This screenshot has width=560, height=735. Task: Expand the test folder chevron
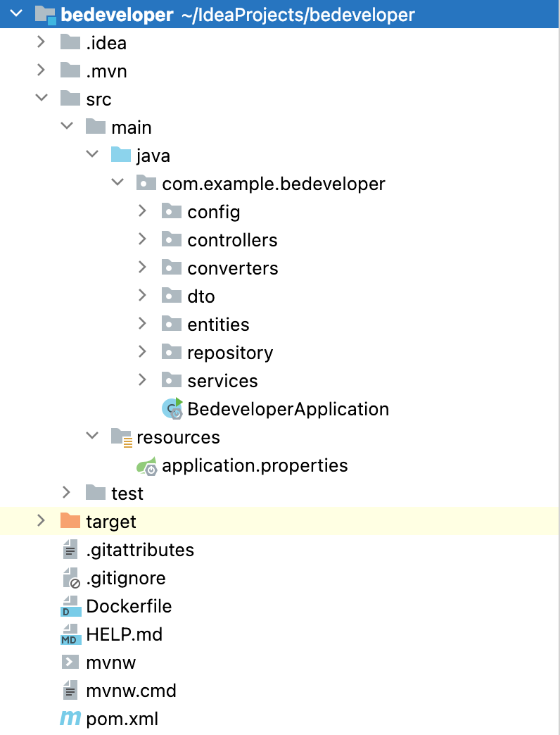pyautogui.click(x=66, y=494)
